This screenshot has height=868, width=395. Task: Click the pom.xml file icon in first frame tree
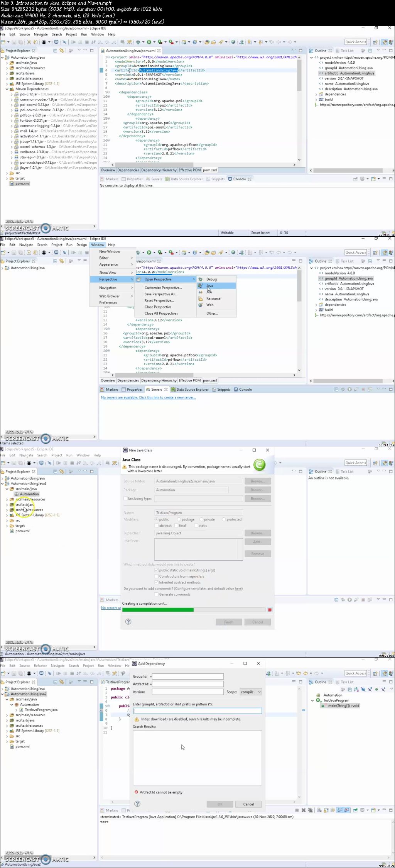pyautogui.click(x=12, y=183)
